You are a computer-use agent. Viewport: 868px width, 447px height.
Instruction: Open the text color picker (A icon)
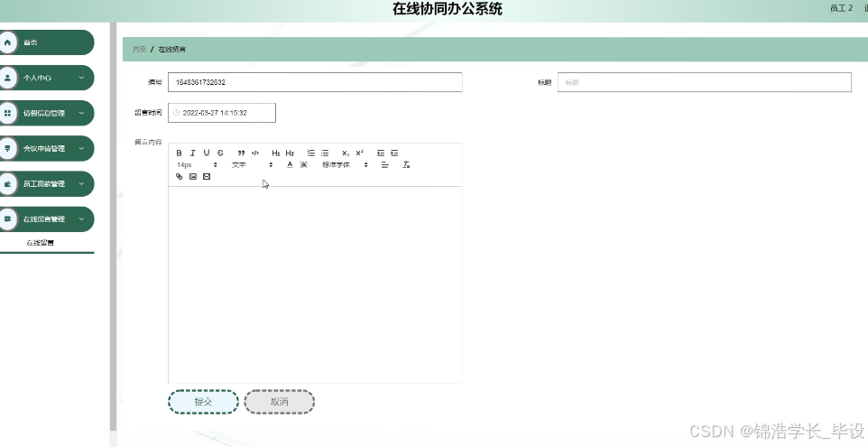pyautogui.click(x=290, y=164)
